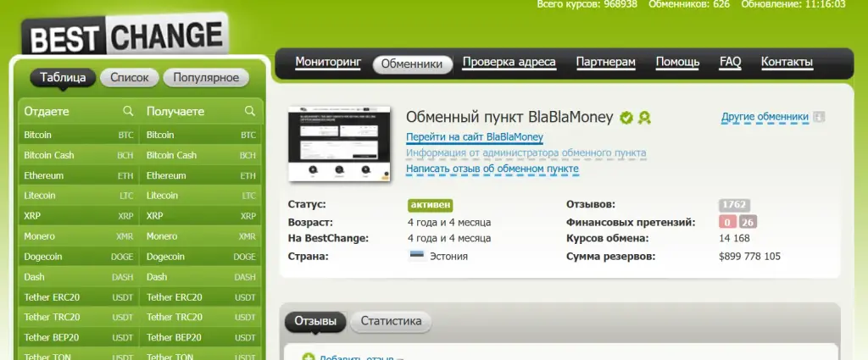Open the Другие обменники dropdown link
Viewport: 868px width, 360px height.
click(765, 117)
